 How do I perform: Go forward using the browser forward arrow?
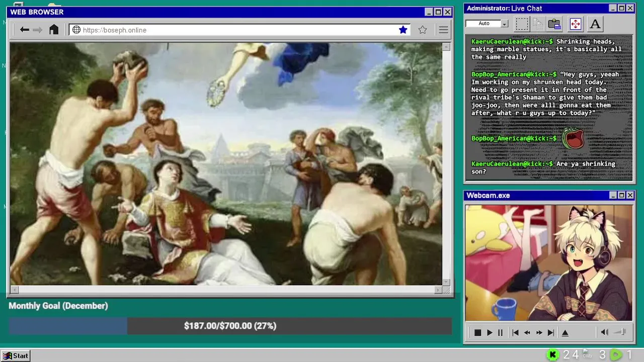click(38, 30)
